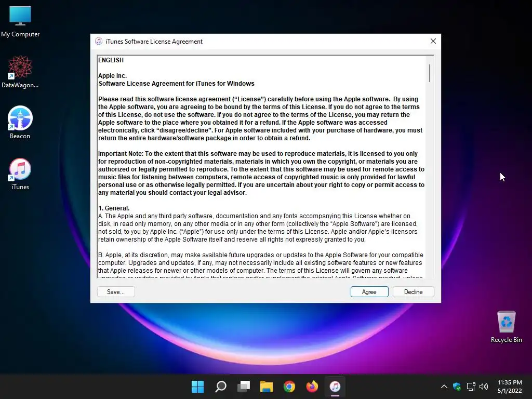This screenshot has width=532, height=399.
Task: Select the DataWagon desktop shortcut
Action: pyautogui.click(x=20, y=72)
